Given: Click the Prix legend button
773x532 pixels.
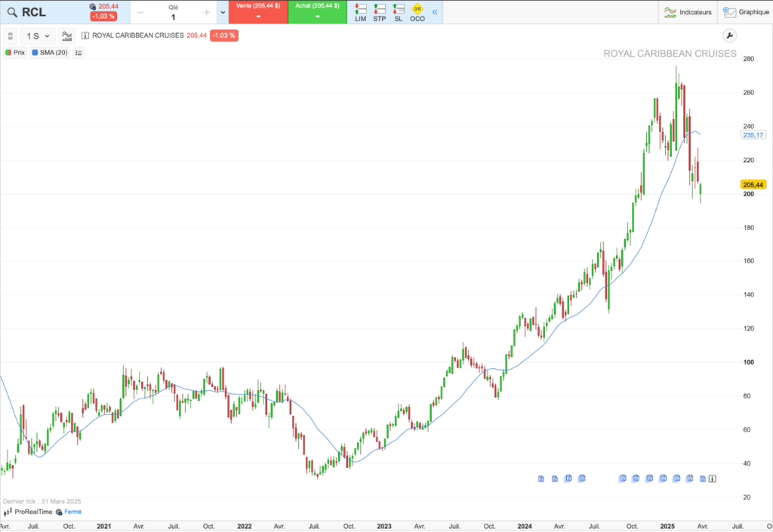Looking at the screenshot, I should (x=15, y=53).
